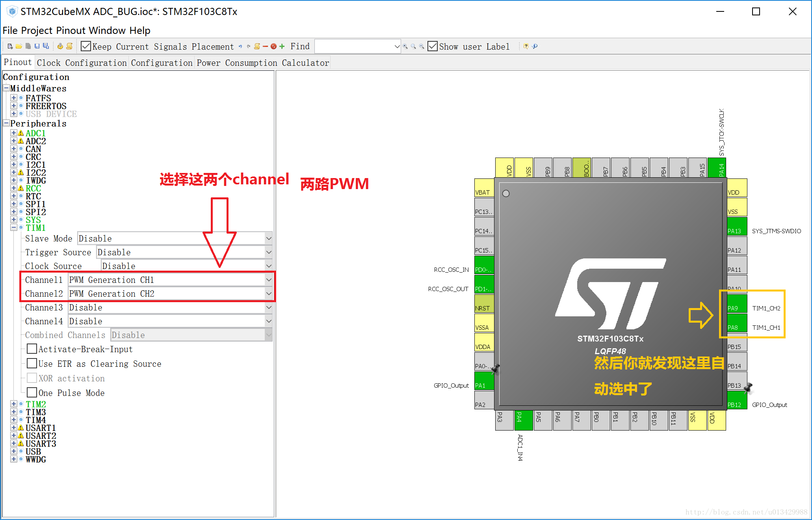
Task: Expand the ADC1 tree node
Action: [x=14, y=133]
